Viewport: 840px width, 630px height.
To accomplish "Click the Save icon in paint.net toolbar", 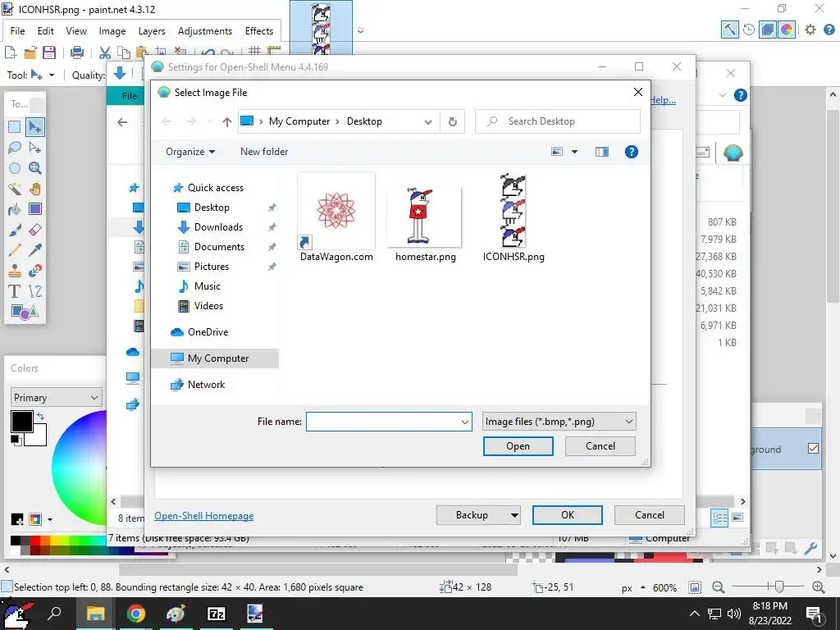I will 49,52.
